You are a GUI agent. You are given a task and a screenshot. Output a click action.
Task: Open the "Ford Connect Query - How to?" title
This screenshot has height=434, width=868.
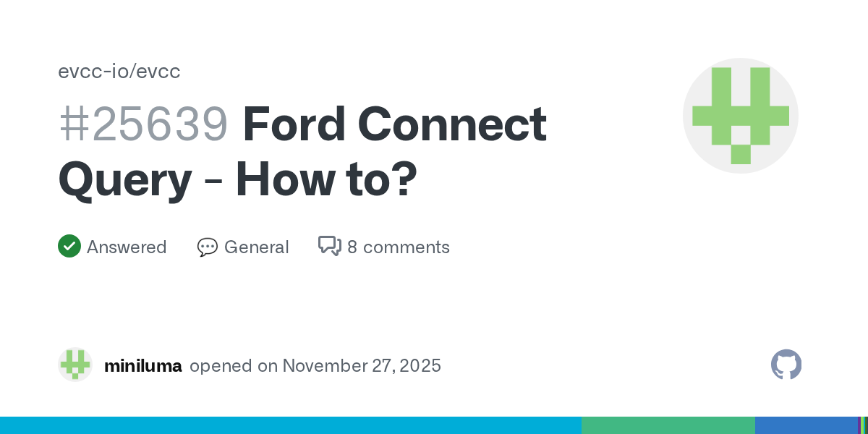tap(304, 152)
